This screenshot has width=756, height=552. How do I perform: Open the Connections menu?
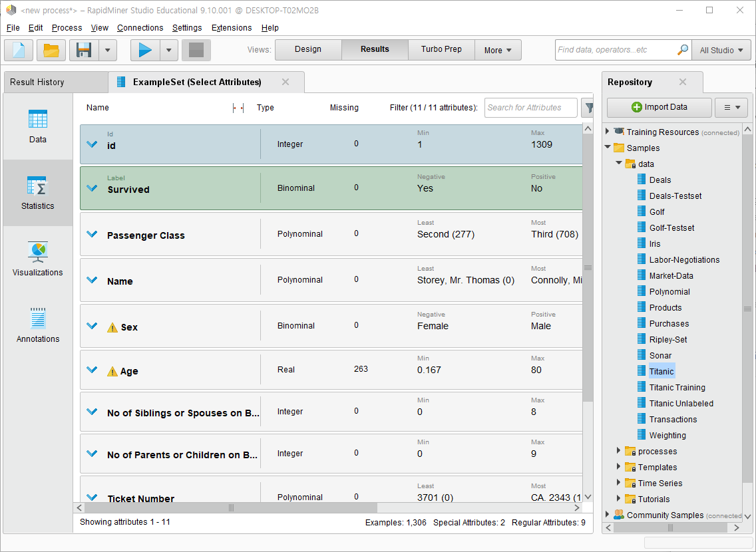140,28
